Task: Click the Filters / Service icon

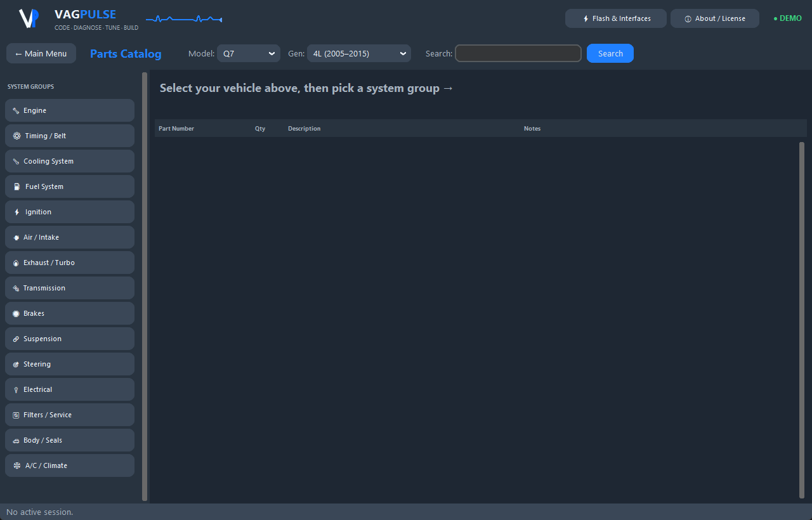Action: point(16,415)
